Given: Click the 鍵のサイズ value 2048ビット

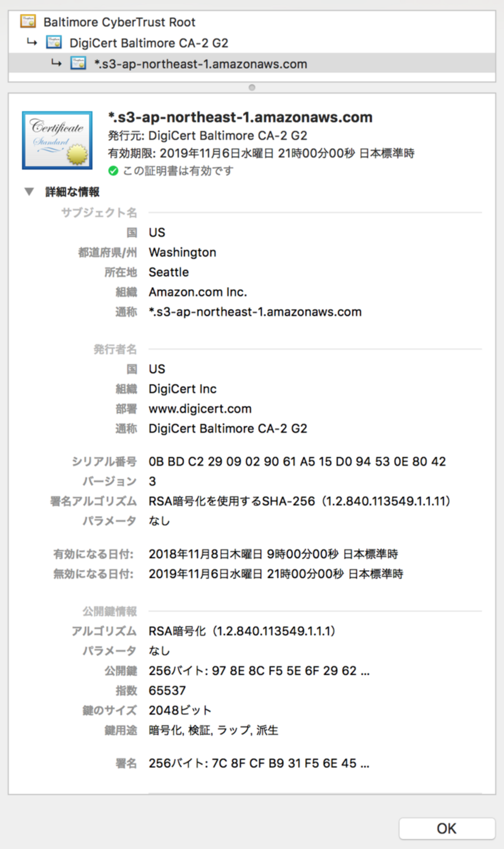Looking at the screenshot, I should coord(180,710).
